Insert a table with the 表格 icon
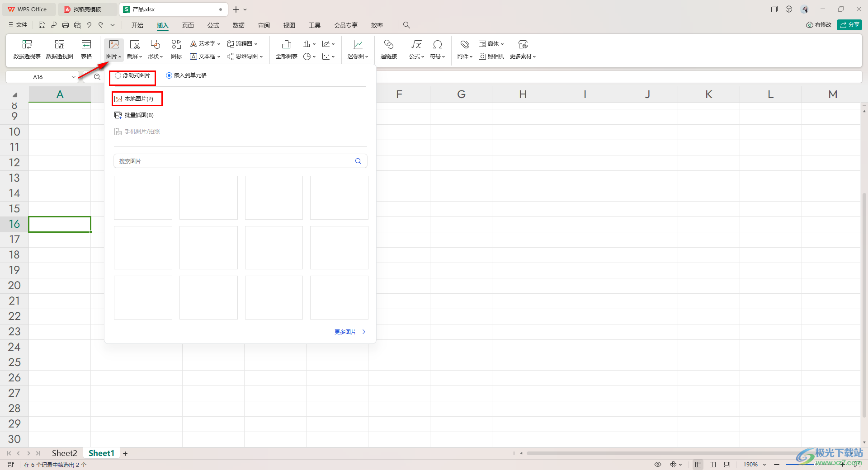The height and width of the screenshot is (470, 868). point(86,49)
